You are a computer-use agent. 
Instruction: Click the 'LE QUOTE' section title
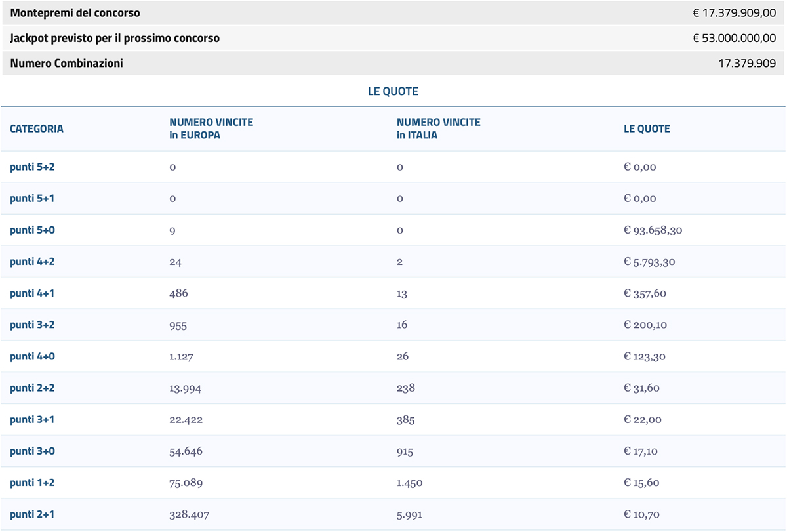click(x=393, y=92)
